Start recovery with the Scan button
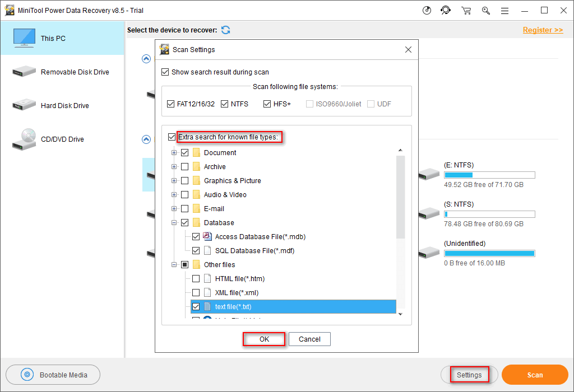 click(535, 375)
